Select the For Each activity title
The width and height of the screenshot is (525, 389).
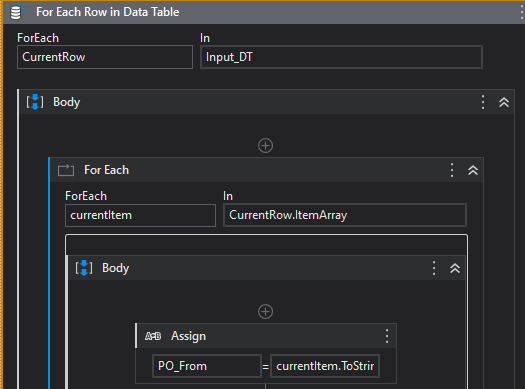106,170
